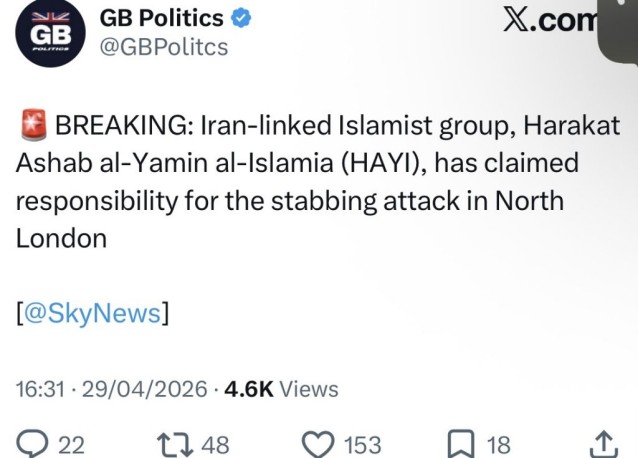Screen dimensions: 638x458
Task: Click the red siren emoji
Action: pyautogui.click(x=33, y=126)
